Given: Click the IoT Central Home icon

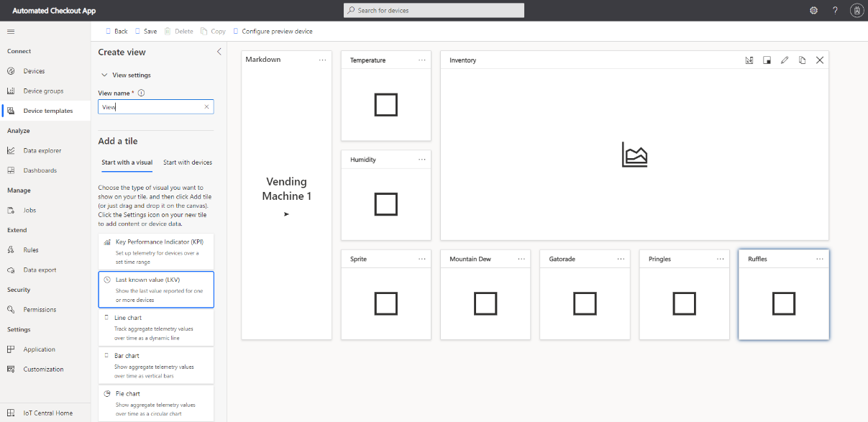Looking at the screenshot, I should pos(11,413).
